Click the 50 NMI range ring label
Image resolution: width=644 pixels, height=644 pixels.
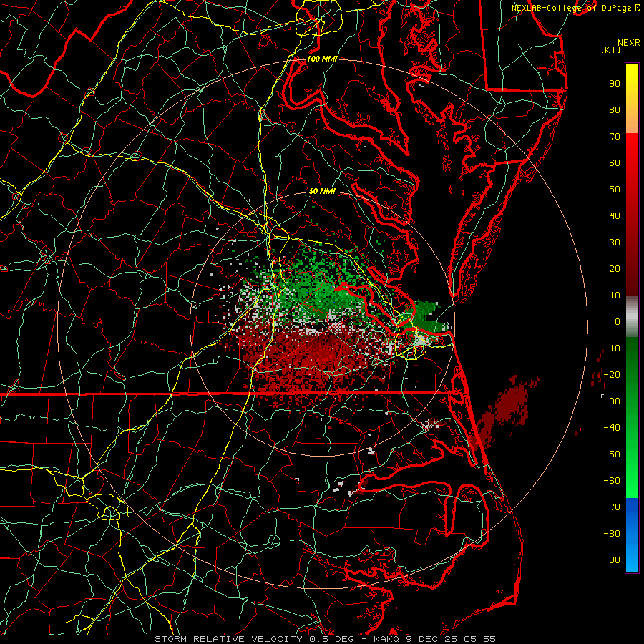pos(322,191)
